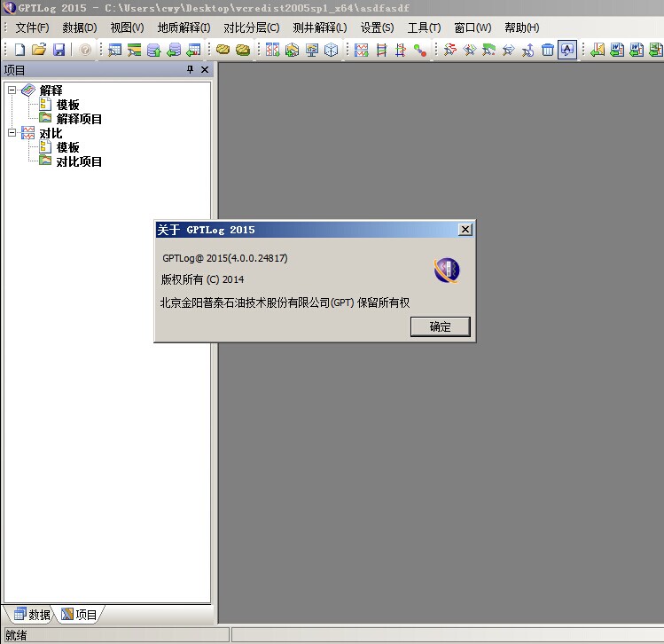Close the 项目 side panel
Viewport: 664px width, 644px height.
[x=205, y=69]
